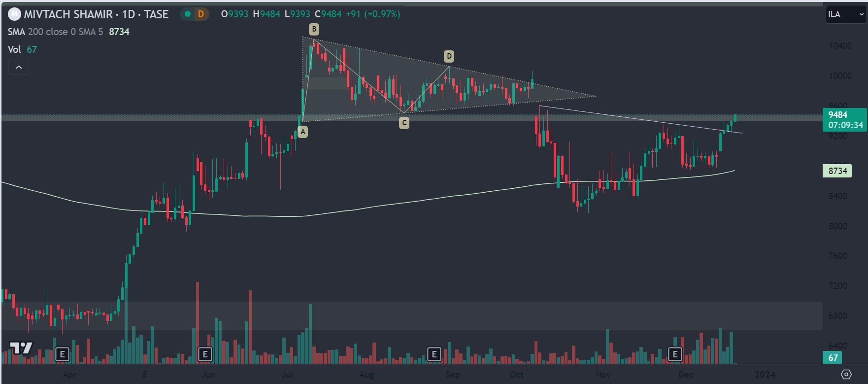868x384 pixels.
Task: Select the triangle pattern point D label
Action: tap(448, 56)
